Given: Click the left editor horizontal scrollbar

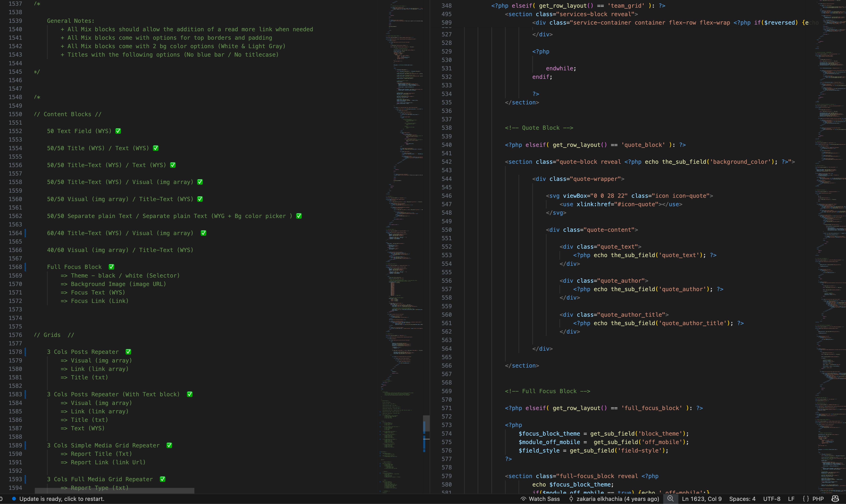Looking at the screenshot, I should pyautogui.click(x=115, y=491).
